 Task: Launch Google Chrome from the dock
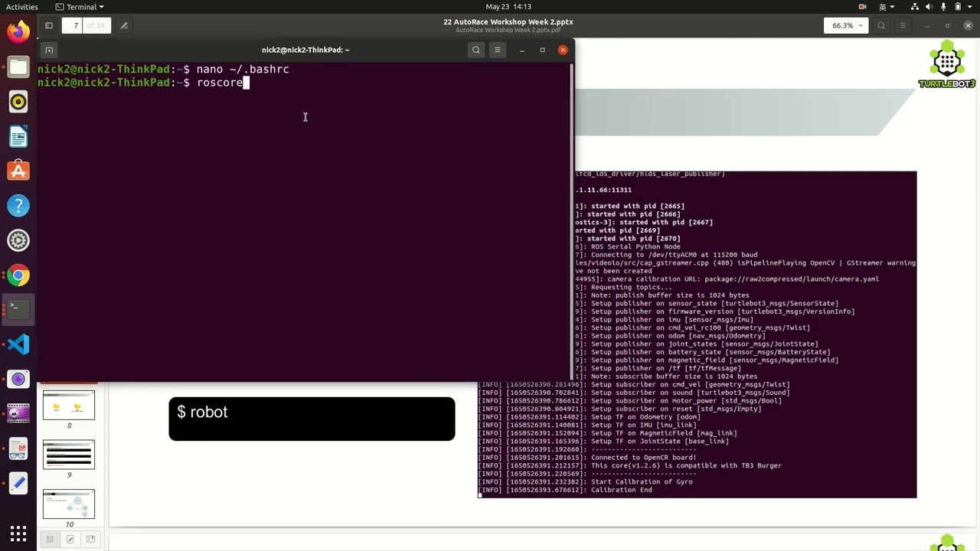click(18, 275)
